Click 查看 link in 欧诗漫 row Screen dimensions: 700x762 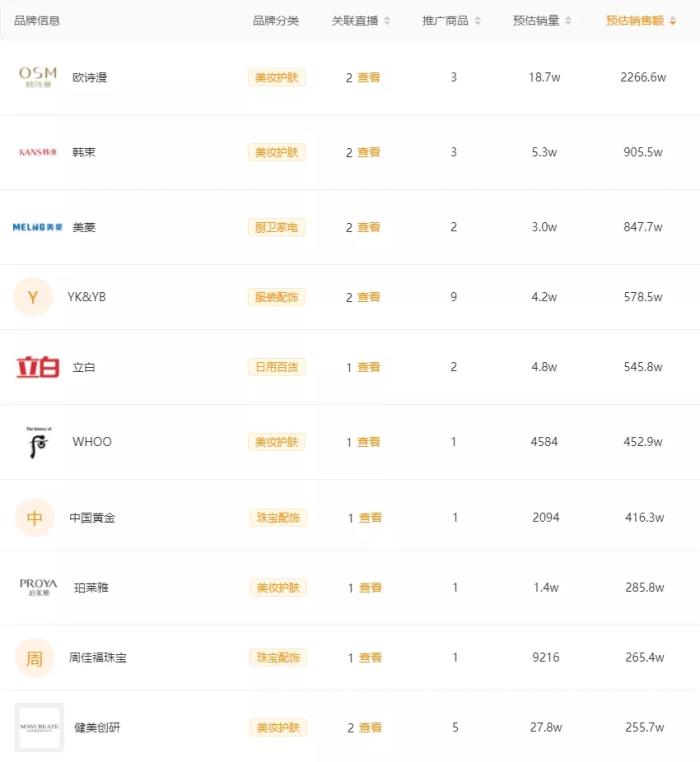click(x=369, y=77)
